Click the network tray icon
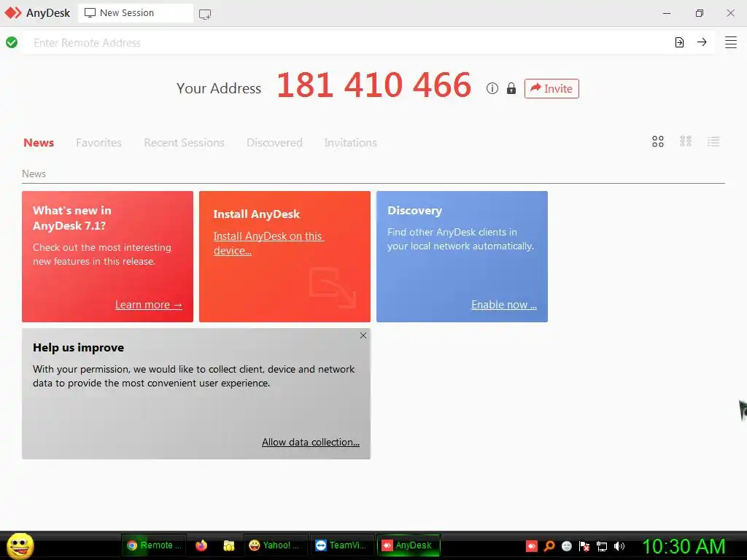This screenshot has width=747, height=560. (602, 546)
